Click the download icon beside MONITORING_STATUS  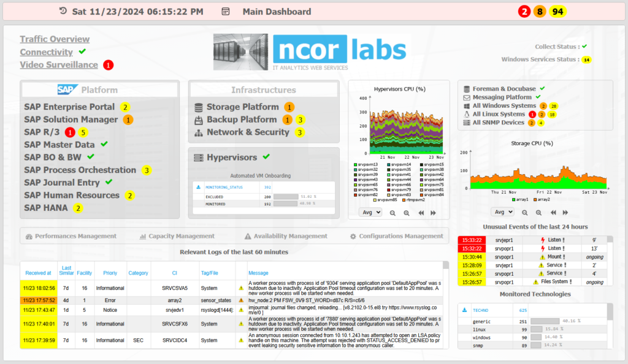point(198,187)
